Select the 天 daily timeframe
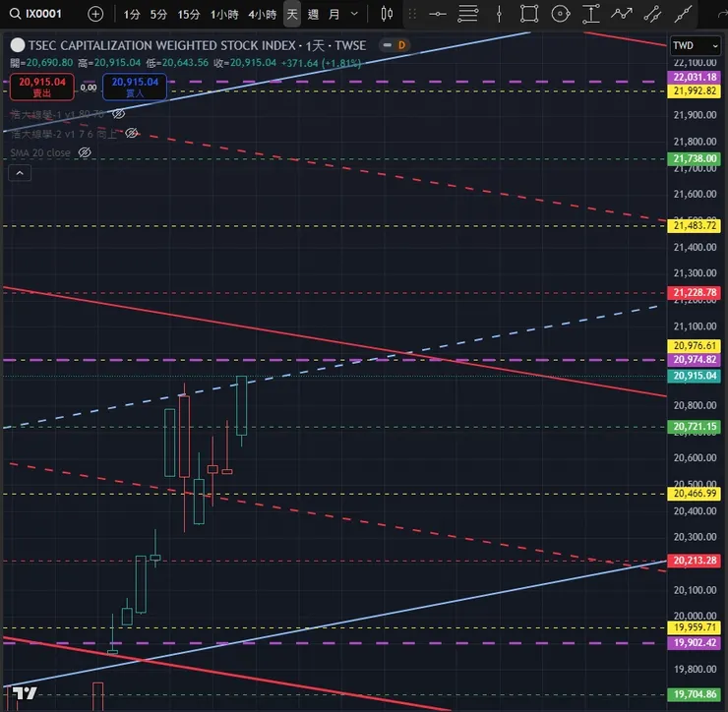Viewport: 728px width, 712px height. tap(292, 14)
